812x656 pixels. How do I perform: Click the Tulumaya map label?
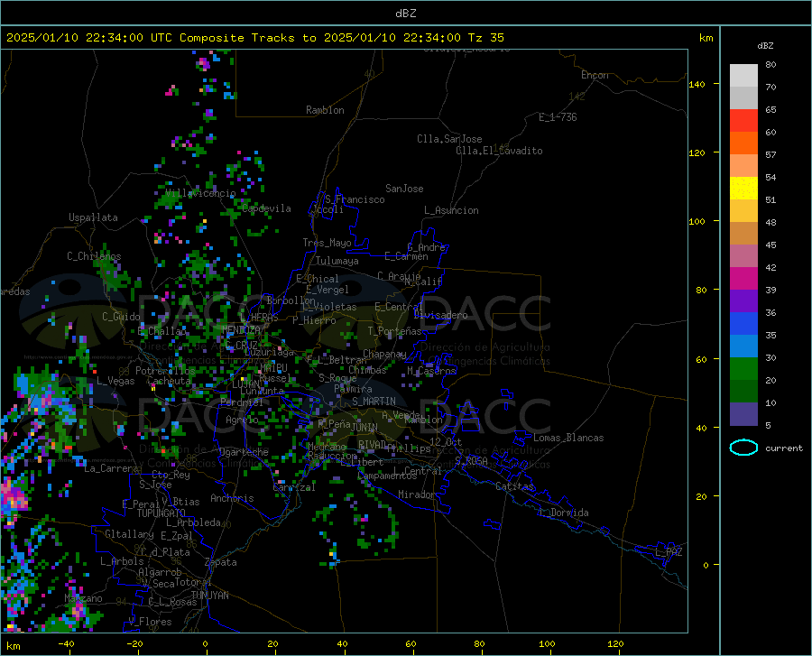coord(337,261)
